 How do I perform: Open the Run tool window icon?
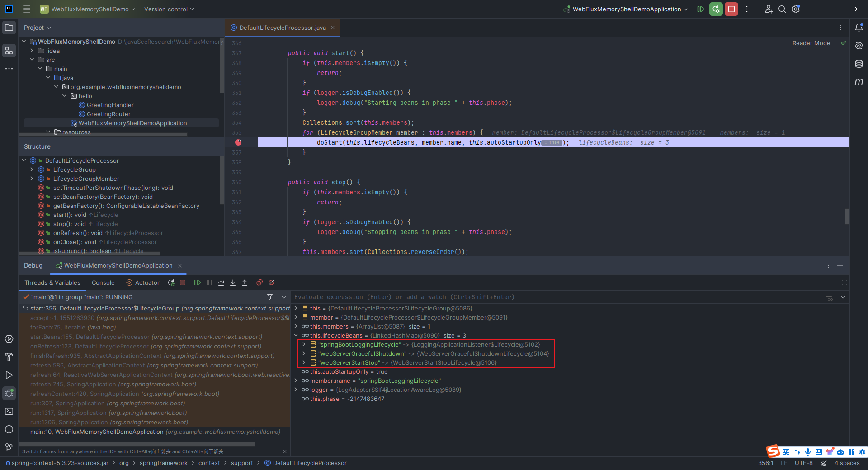point(9,375)
